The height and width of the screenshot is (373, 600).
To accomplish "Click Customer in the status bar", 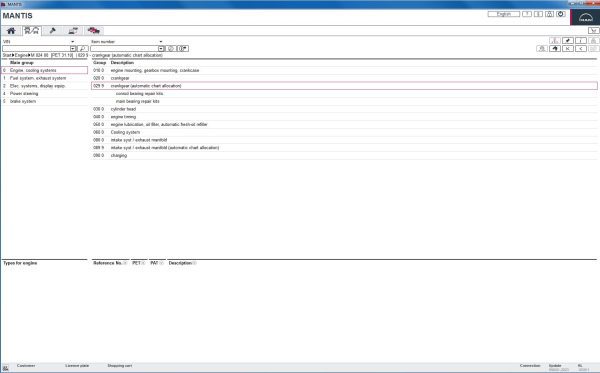I will [x=26, y=366].
